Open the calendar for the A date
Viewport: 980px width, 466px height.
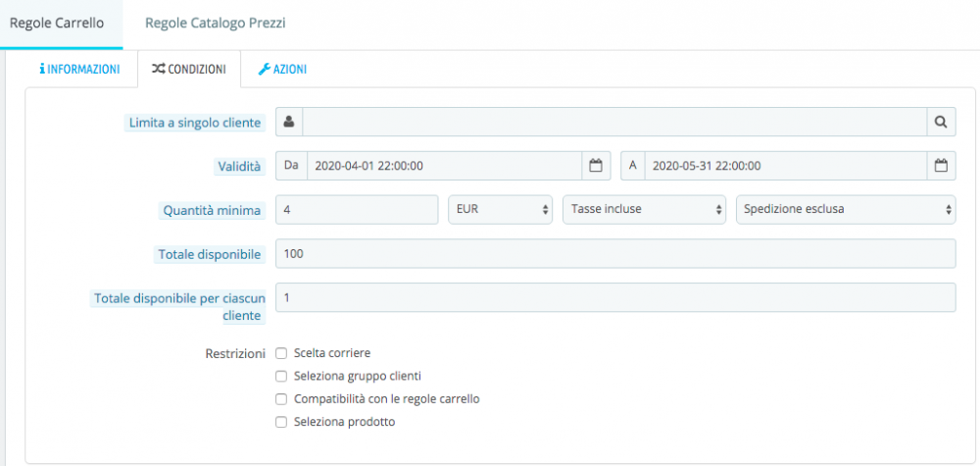click(941, 166)
